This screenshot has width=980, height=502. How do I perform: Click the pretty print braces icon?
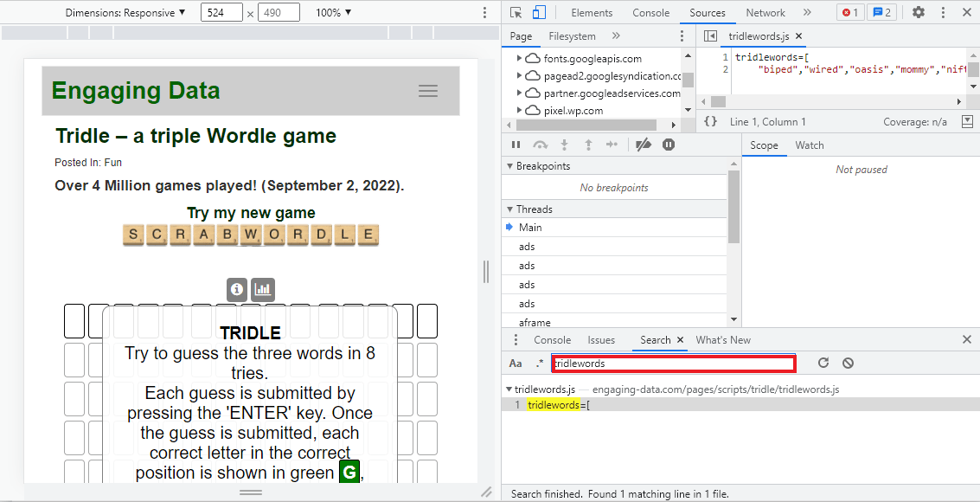tap(711, 122)
